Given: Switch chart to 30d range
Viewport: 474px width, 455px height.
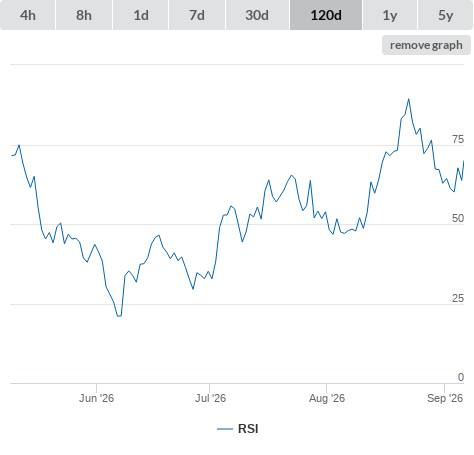Looking at the screenshot, I should 257,15.
